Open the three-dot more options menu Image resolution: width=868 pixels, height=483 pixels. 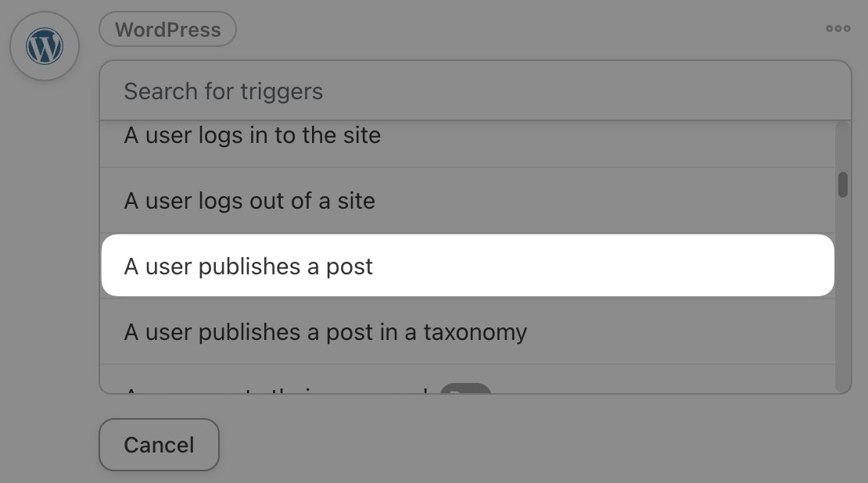coord(838,29)
